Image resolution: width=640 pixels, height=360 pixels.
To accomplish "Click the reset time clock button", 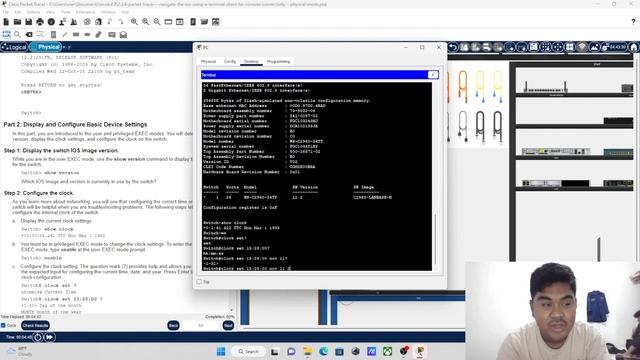I will [x=38, y=337].
